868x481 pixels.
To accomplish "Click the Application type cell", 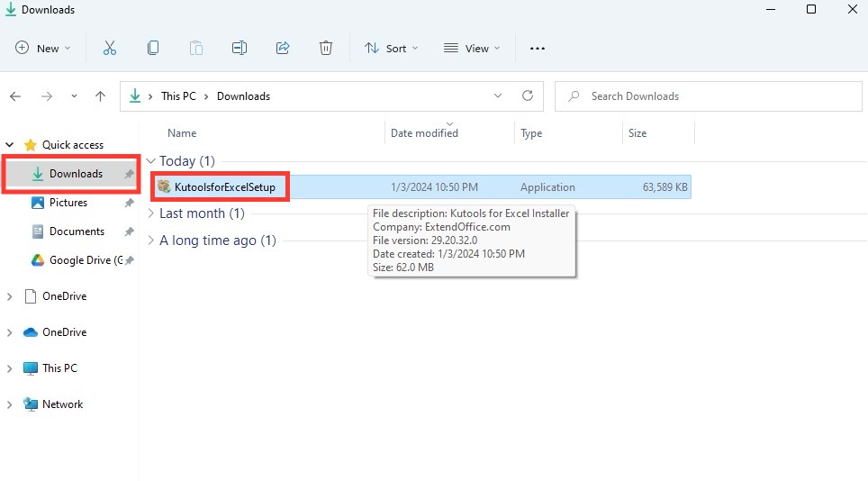I will pyautogui.click(x=547, y=187).
